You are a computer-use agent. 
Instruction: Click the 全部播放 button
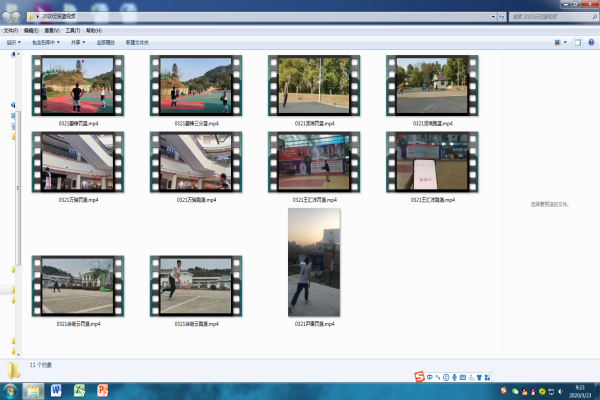[105, 42]
